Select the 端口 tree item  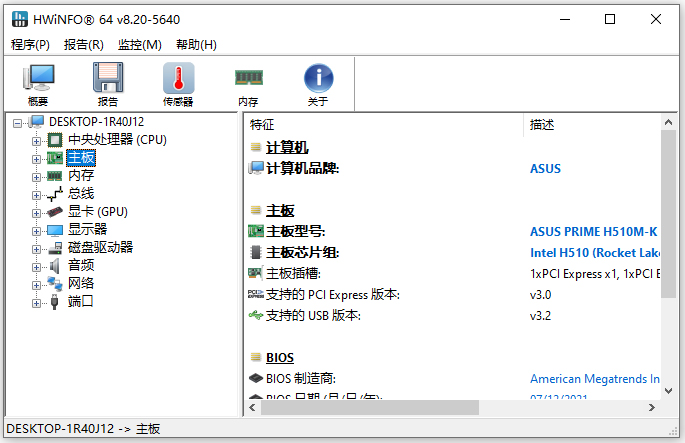coord(80,301)
